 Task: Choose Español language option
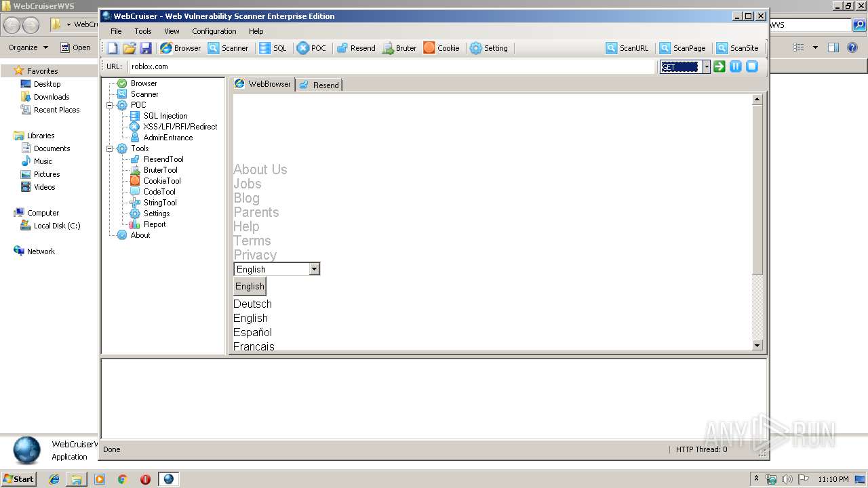click(x=252, y=333)
